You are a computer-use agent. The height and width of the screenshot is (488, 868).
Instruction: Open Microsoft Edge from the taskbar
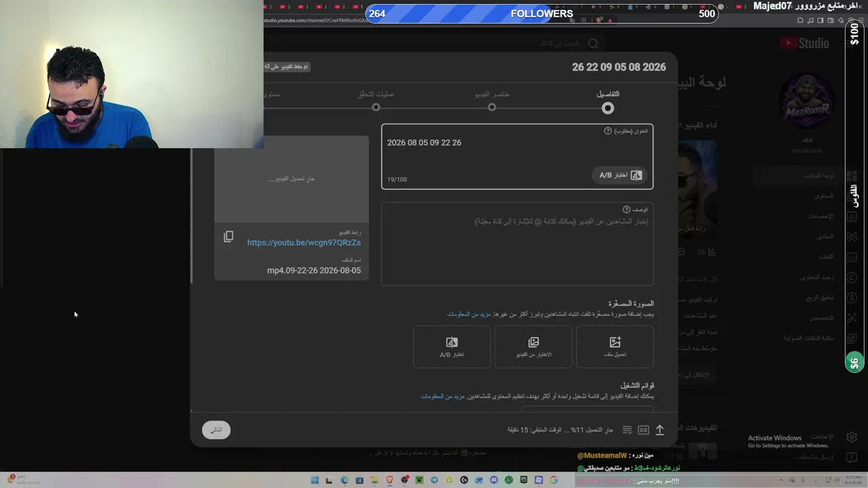click(x=344, y=481)
